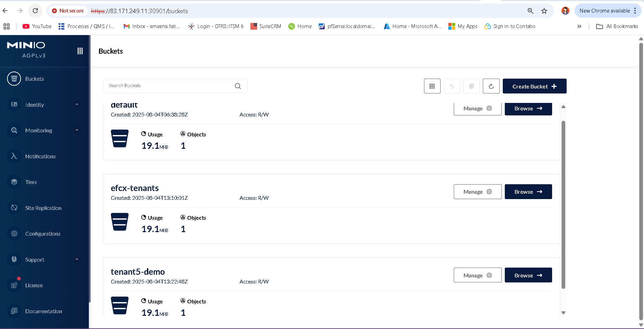Open the Chrome profile avatar
The width and height of the screenshot is (644, 329).
[x=565, y=11]
